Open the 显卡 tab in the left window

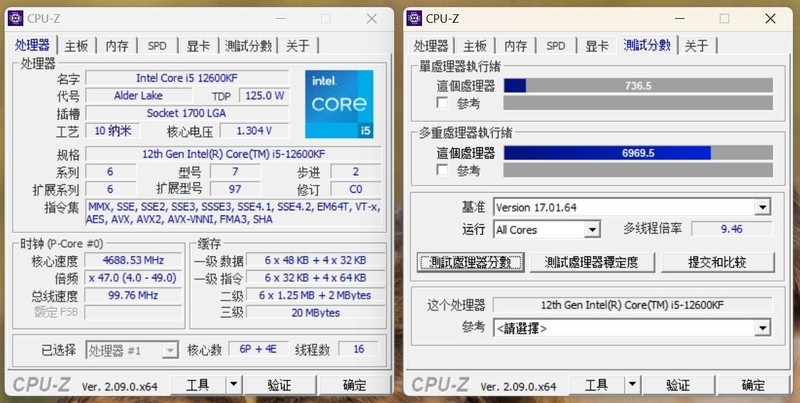click(x=198, y=46)
